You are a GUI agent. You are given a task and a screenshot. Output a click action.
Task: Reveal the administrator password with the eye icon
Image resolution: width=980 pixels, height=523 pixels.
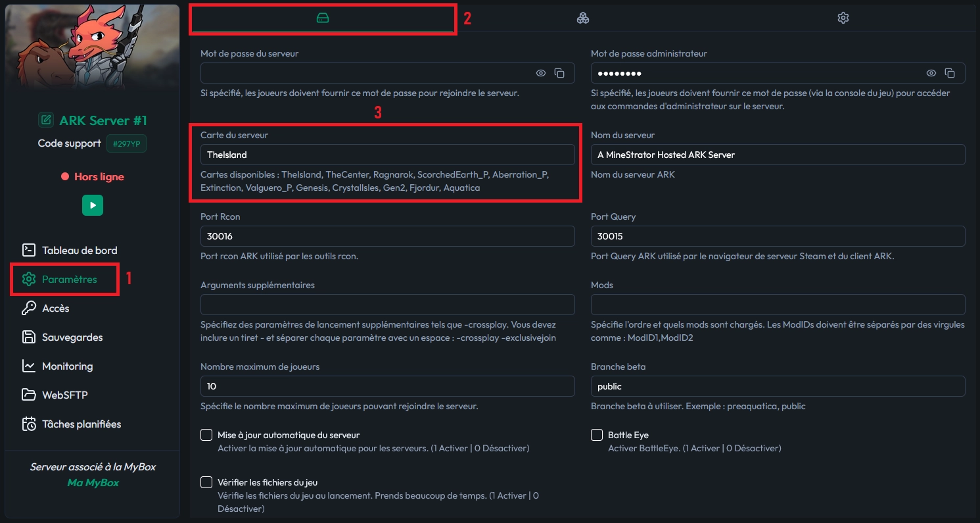pyautogui.click(x=931, y=73)
